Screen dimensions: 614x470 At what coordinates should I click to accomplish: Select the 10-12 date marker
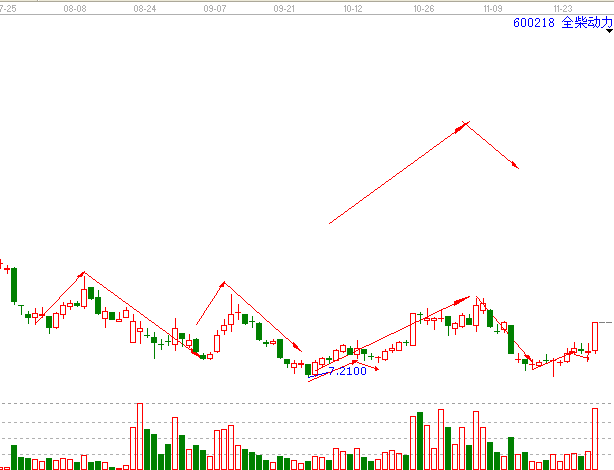352,6
